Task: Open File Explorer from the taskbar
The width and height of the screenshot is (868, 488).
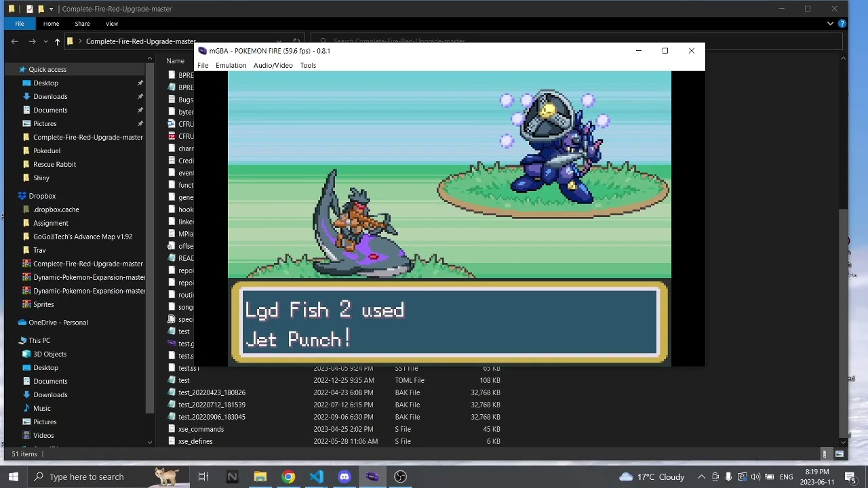Action: point(260,476)
